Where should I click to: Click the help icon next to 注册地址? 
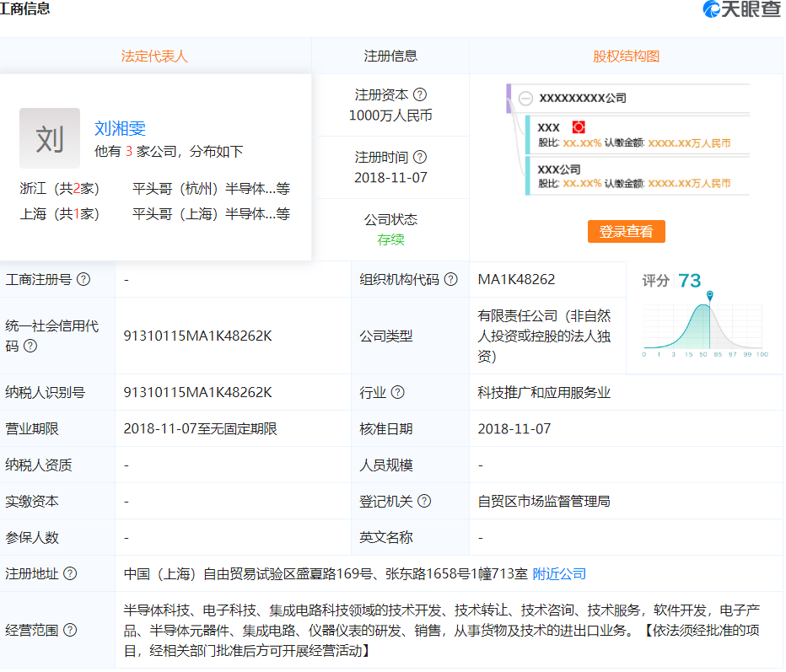click(70, 573)
